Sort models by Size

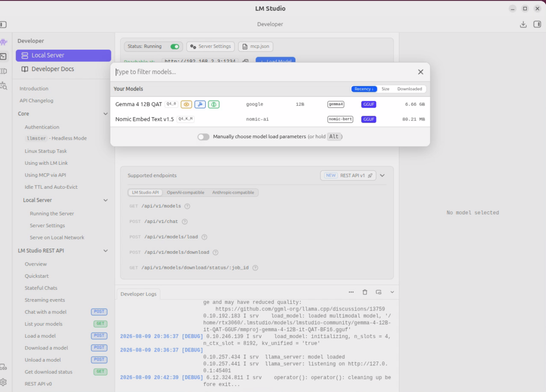(385, 89)
